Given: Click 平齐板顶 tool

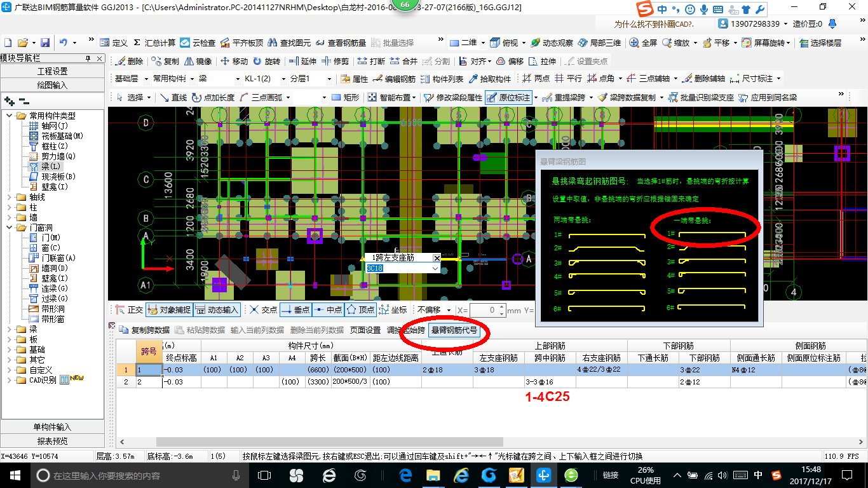Looking at the screenshot, I should [x=241, y=43].
